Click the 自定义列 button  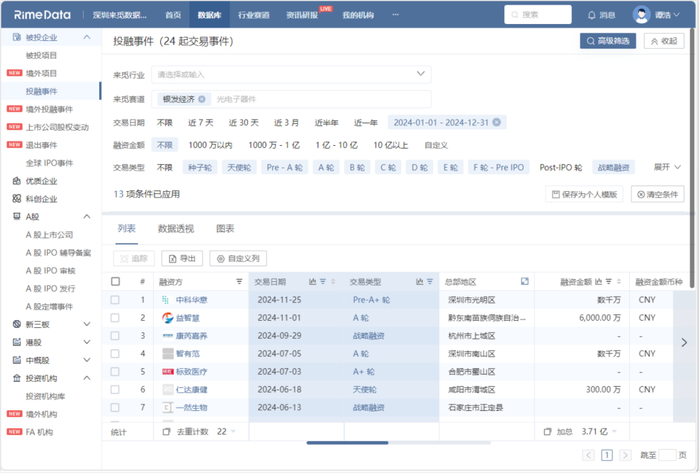[238, 258]
